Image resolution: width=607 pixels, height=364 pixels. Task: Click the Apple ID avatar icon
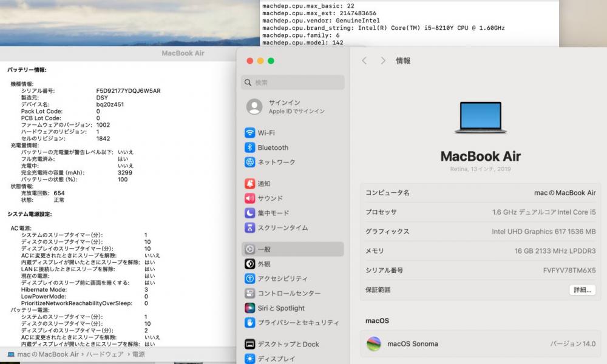(x=254, y=107)
